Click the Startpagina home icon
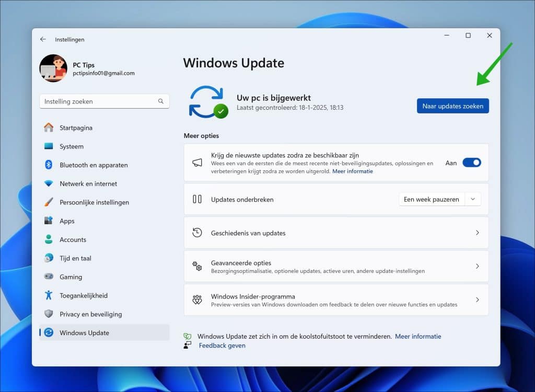Screen dimensions: 535x392 [x=49, y=128]
